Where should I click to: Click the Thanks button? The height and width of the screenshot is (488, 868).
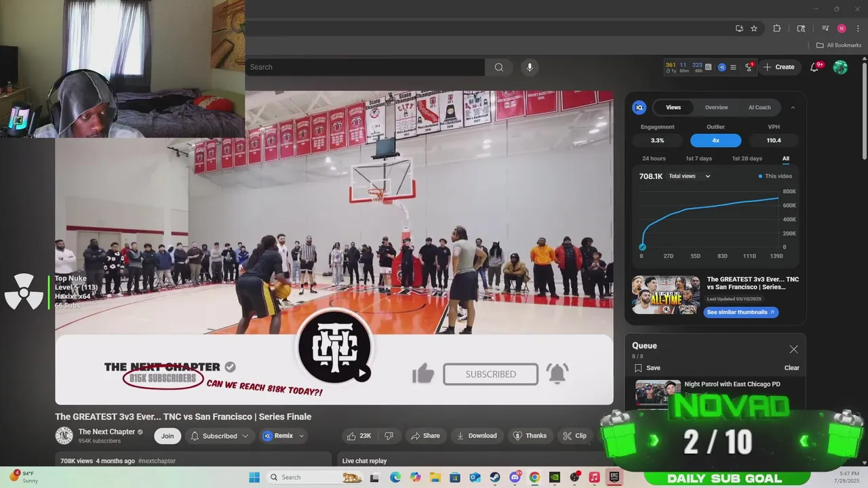pyautogui.click(x=530, y=436)
